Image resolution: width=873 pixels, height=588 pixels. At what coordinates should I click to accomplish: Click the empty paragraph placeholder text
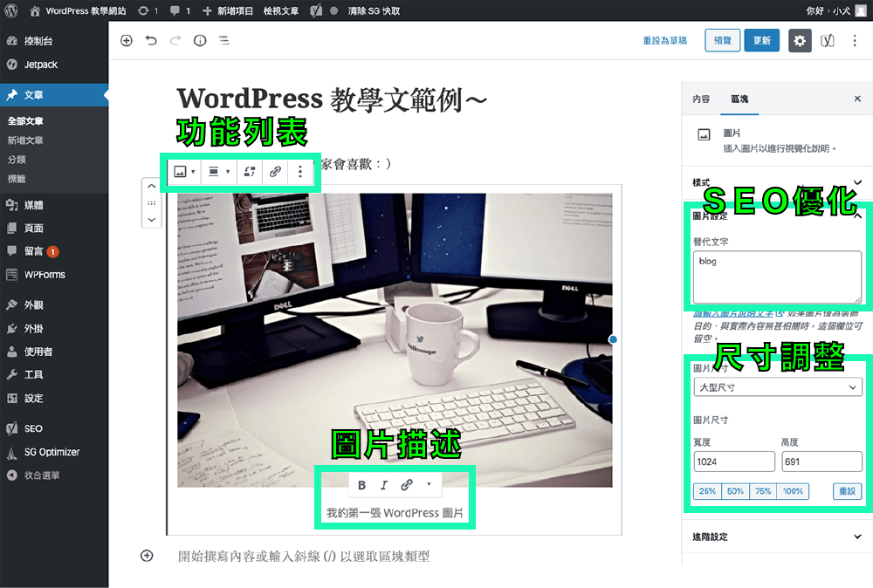304,557
